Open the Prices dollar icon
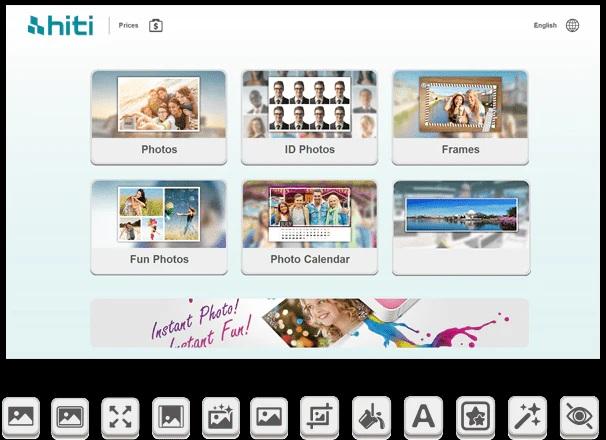 (x=156, y=26)
